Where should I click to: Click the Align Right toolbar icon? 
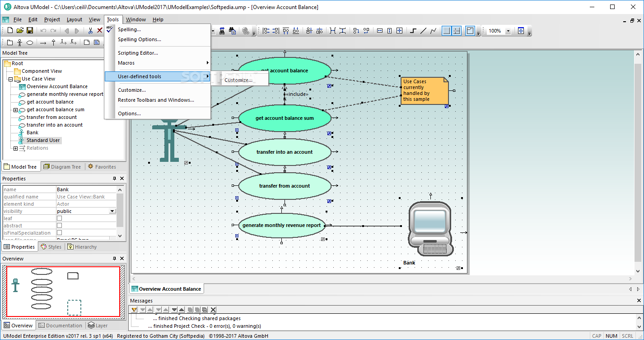(276, 31)
